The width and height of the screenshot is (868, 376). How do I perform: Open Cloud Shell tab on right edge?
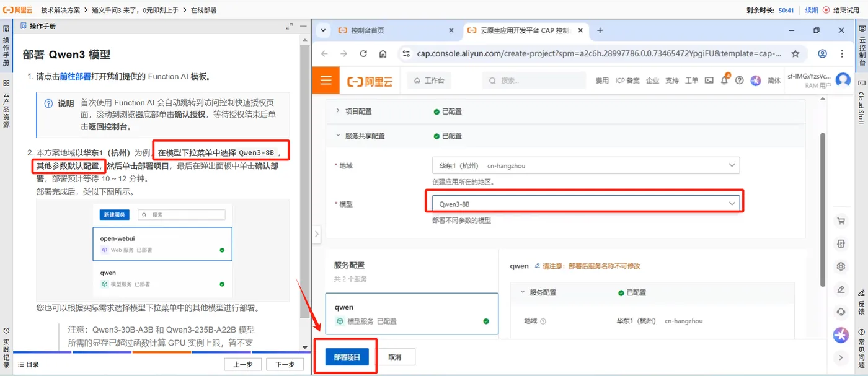862,102
